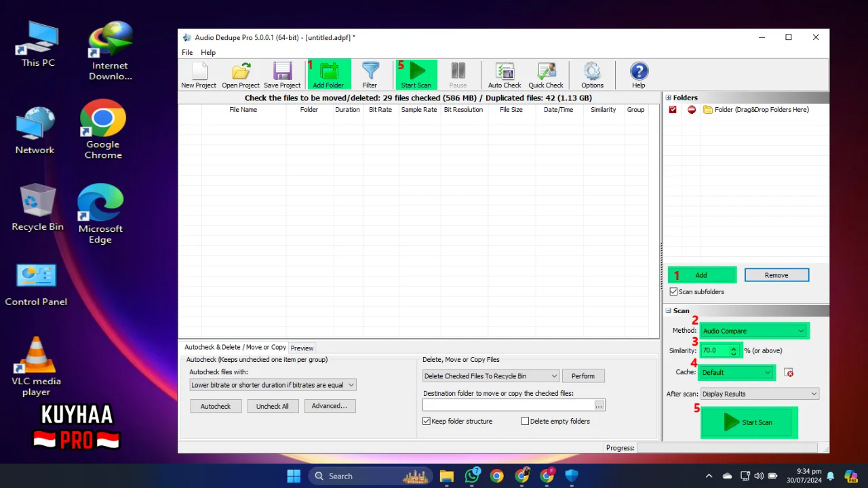
Task: Click the red exclude column icon in Folders
Action: [692, 109]
